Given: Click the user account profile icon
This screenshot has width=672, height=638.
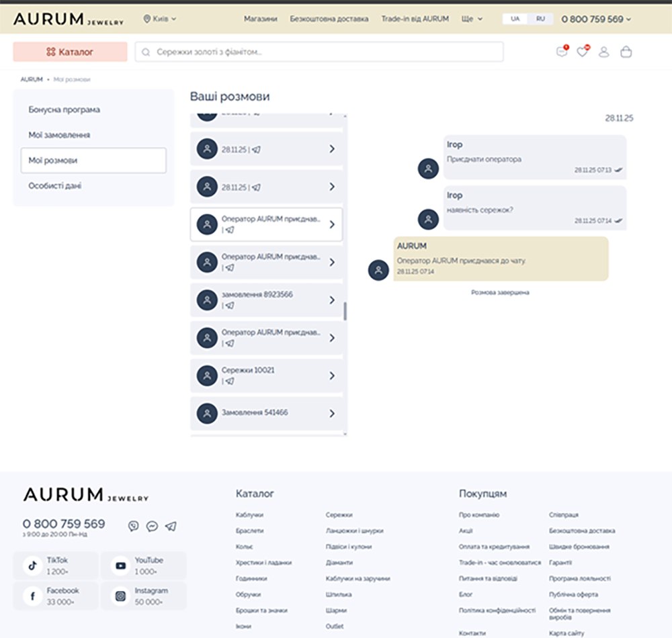Looking at the screenshot, I should (604, 52).
